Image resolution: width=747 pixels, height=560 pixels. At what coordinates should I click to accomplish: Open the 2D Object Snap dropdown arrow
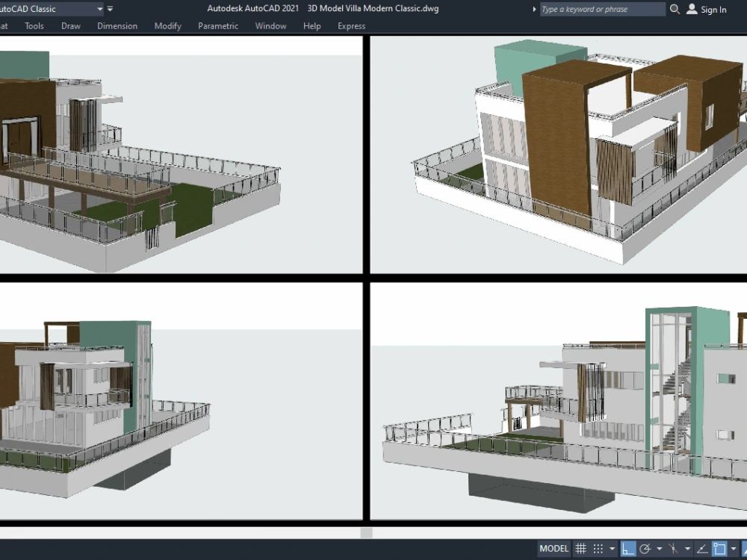(x=734, y=549)
